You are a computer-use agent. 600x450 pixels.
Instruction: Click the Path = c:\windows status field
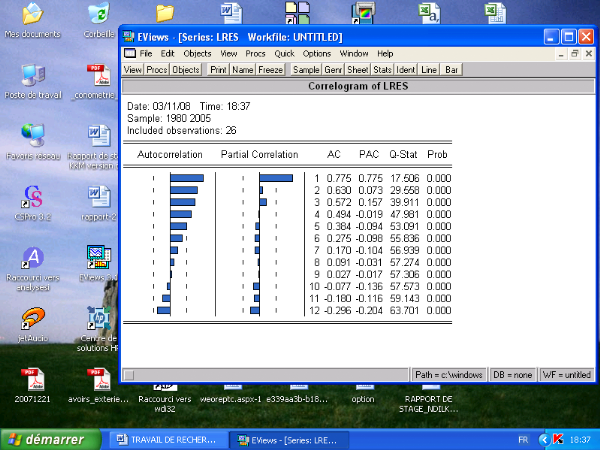[449, 374]
